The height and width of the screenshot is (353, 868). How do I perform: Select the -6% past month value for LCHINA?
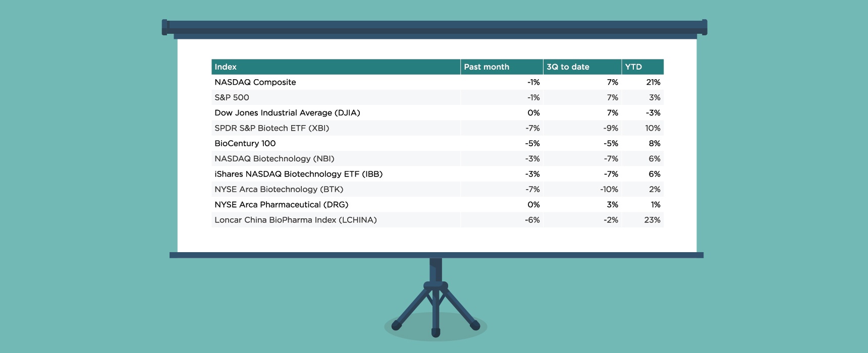tap(532, 220)
